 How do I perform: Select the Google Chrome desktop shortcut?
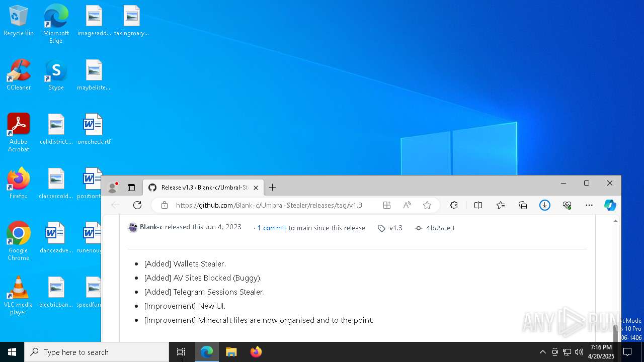click(x=19, y=241)
